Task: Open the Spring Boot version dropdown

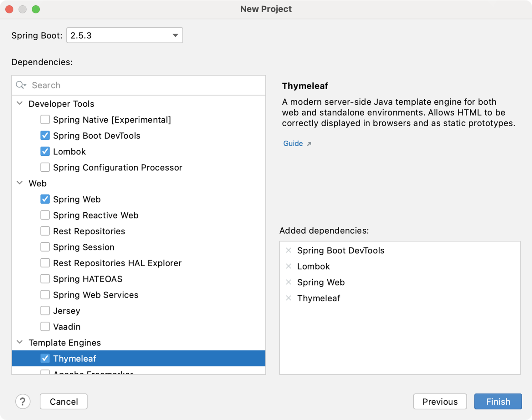Action: pyautogui.click(x=125, y=35)
